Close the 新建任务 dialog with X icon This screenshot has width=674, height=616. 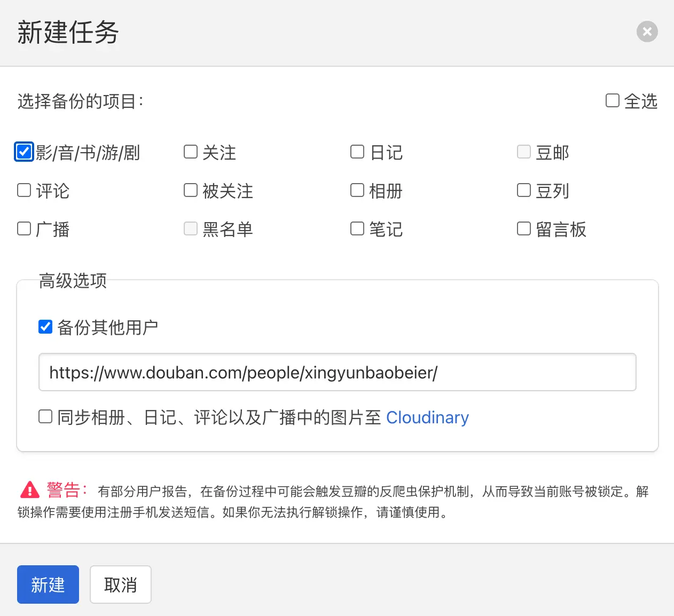647,31
